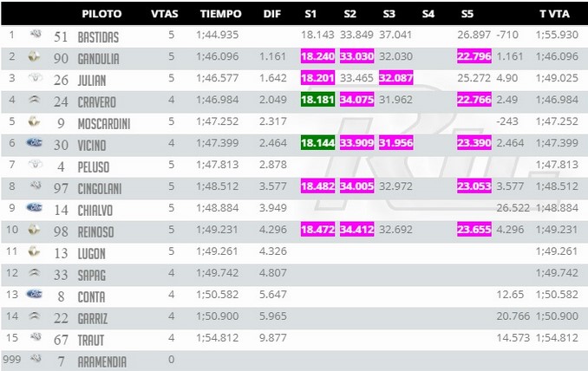The width and height of the screenshot is (588, 371).
Task: Click PELUSO's time 1;47.813 in TIEMPO
Action: pos(217,165)
